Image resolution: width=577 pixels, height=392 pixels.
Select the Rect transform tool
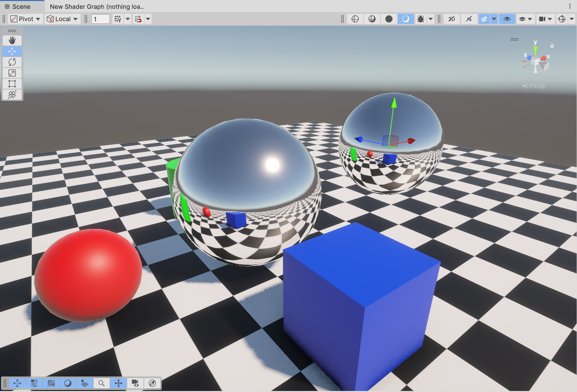pos(12,84)
